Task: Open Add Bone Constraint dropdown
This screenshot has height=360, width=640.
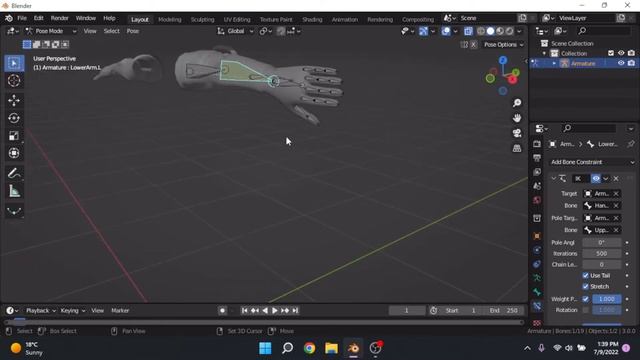Action: click(x=592, y=162)
